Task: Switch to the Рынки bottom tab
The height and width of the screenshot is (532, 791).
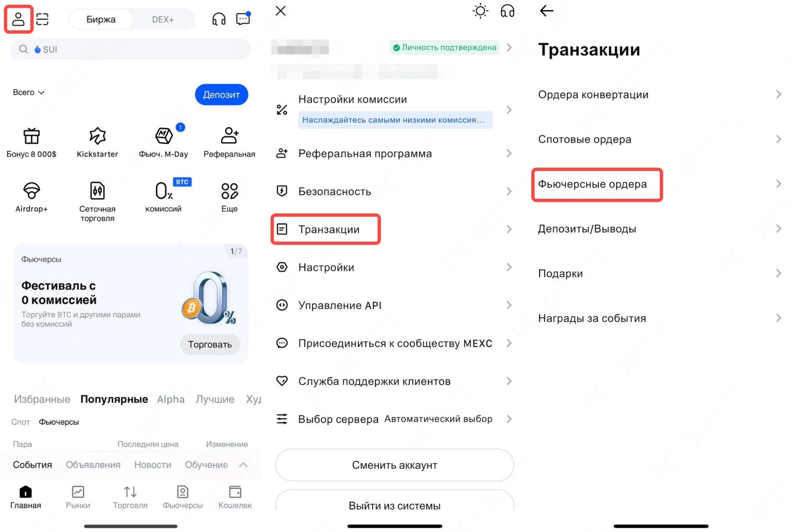Action: click(78, 497)
